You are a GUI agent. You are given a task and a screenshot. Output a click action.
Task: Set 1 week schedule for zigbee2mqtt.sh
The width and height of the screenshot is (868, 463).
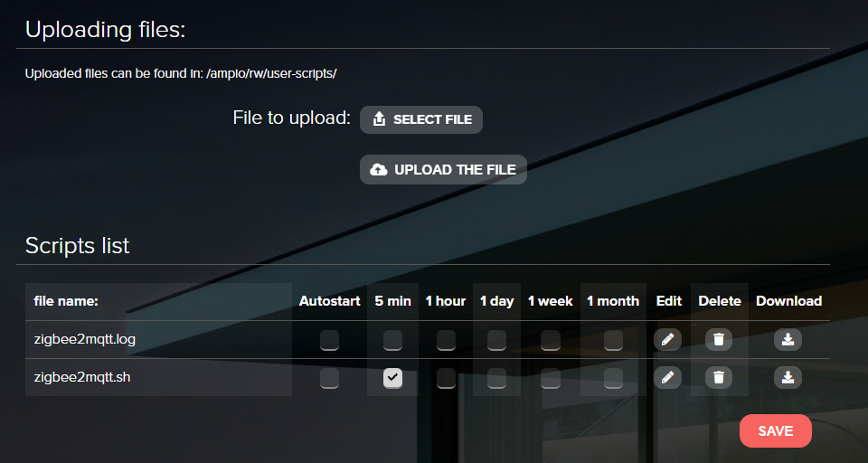click(x=550, y=378)
